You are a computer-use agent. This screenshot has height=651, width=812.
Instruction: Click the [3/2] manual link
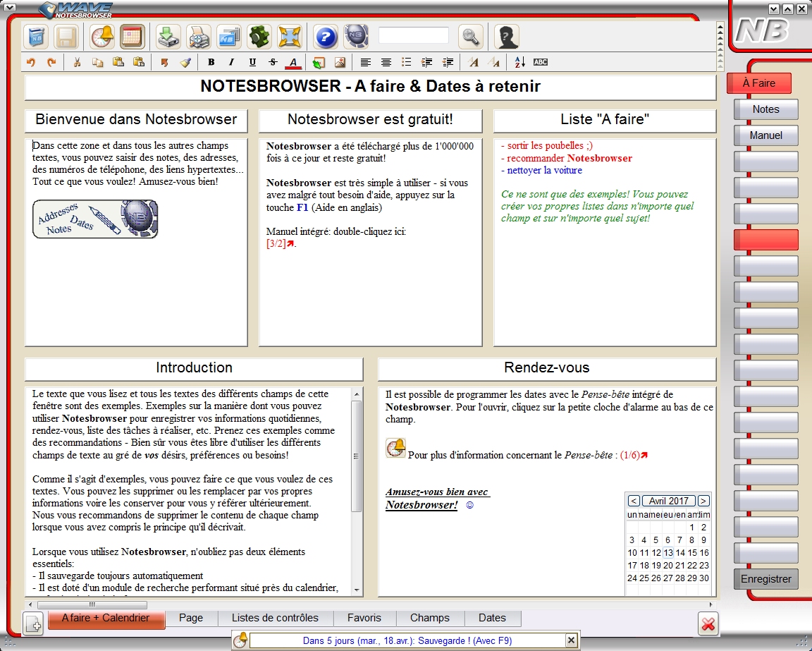pyautogui.click(x=280, y=243)
